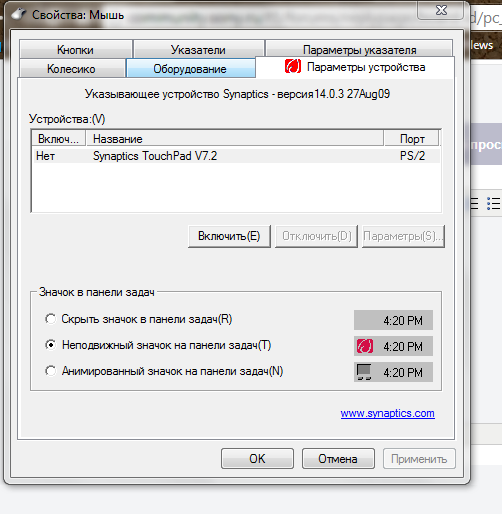
Task: Close the Свойства: Мышь dialog
Action: (x=441, y=11)
